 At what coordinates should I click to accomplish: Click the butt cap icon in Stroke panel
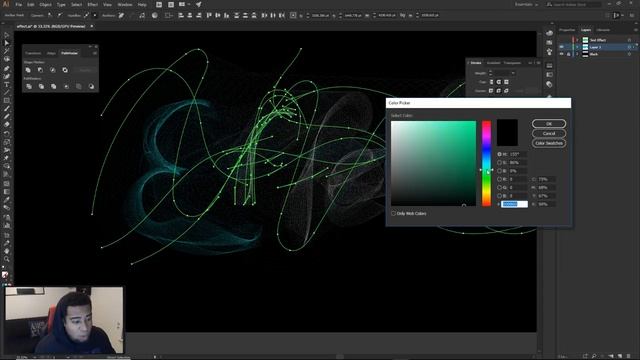(x=491, y=82)
